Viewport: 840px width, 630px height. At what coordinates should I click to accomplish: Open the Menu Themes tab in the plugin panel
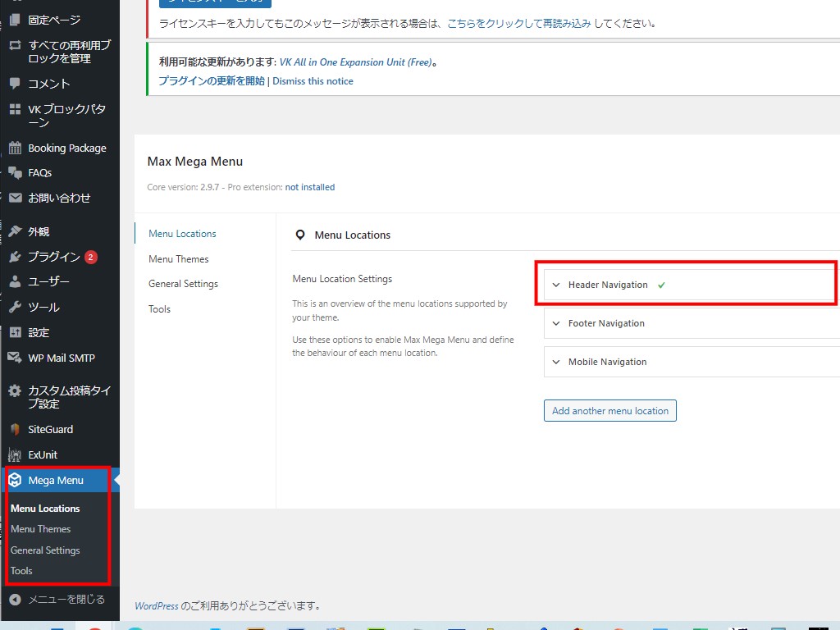[x=179, y=259]
